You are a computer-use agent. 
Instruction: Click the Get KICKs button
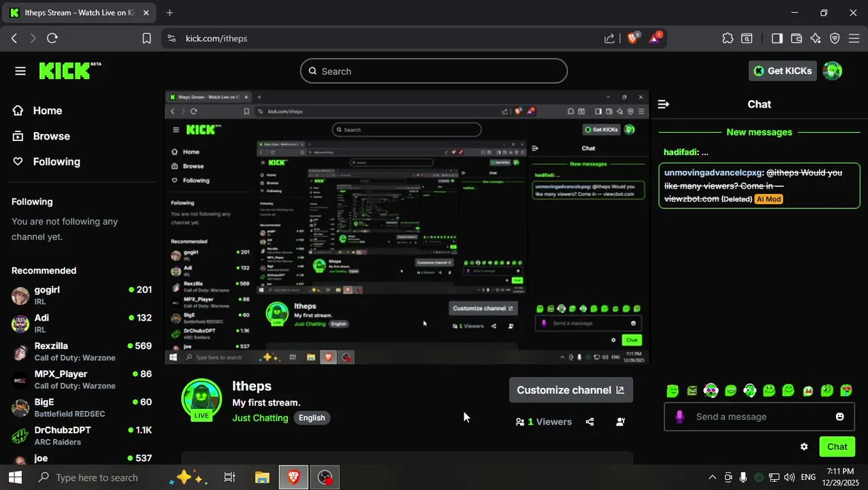point(782,71)
